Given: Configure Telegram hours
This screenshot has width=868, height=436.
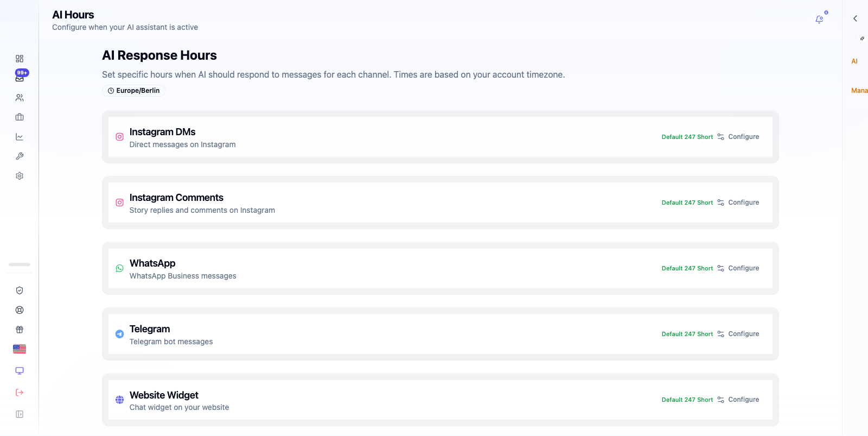Looking at the screenshot, I should pos(738,334).
